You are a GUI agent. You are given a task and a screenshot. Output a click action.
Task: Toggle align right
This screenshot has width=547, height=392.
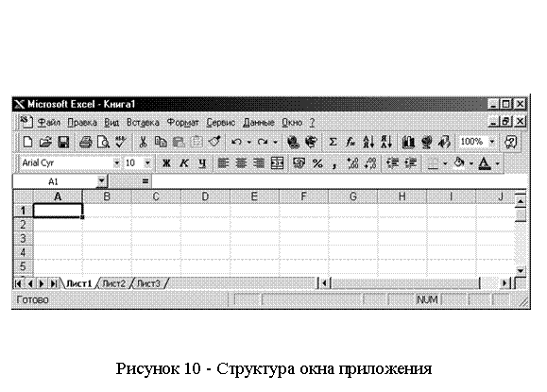[x=259, y=162]
